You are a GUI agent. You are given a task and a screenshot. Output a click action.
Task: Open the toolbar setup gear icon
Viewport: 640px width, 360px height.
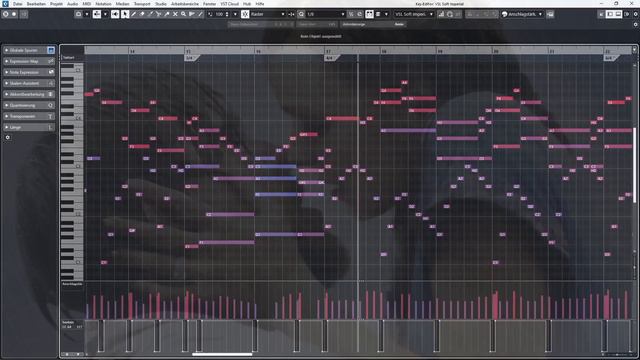tap(636, 14)
